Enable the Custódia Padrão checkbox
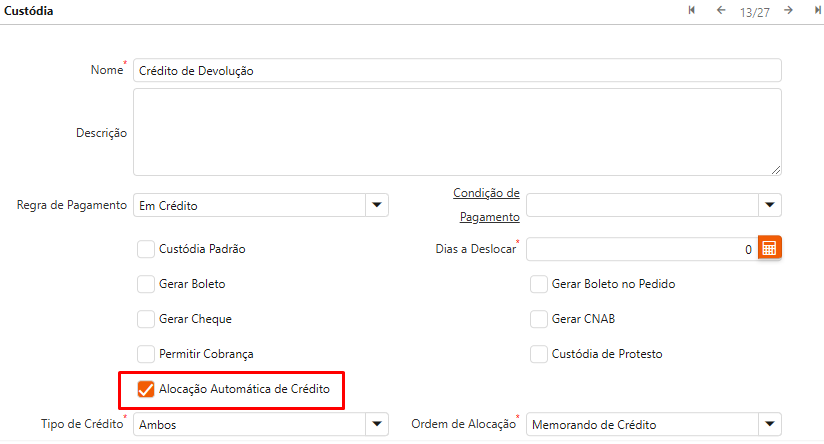 tap(146, 249)
